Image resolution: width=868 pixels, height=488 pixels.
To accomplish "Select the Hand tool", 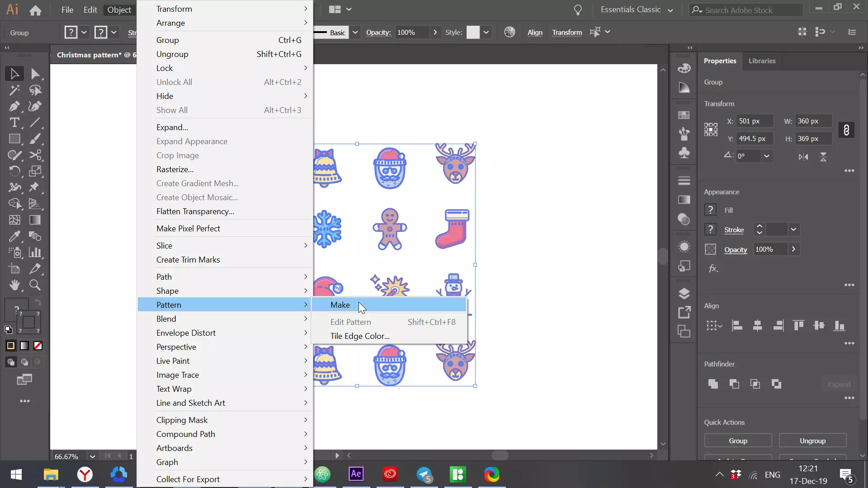I will (14, 285).
